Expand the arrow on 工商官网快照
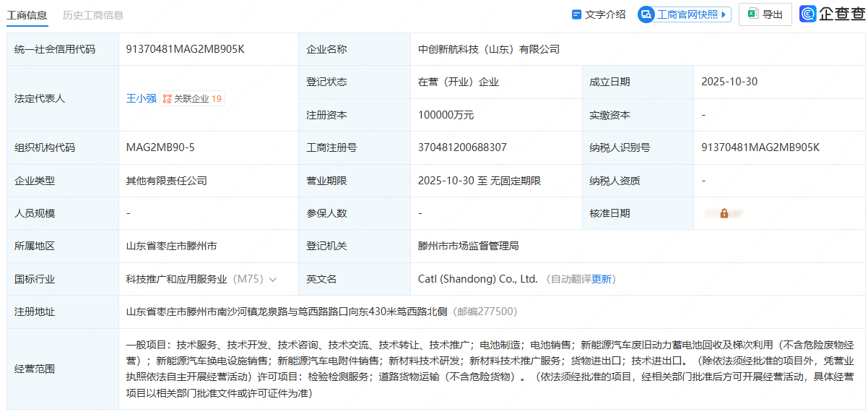 (725, 14)
